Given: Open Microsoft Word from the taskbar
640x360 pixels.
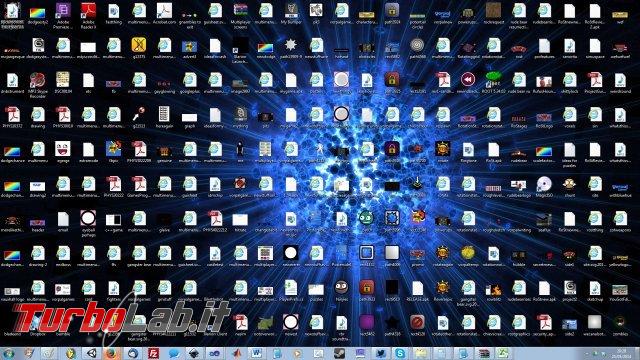Looking at the screenshot, I should coord(256,353).
